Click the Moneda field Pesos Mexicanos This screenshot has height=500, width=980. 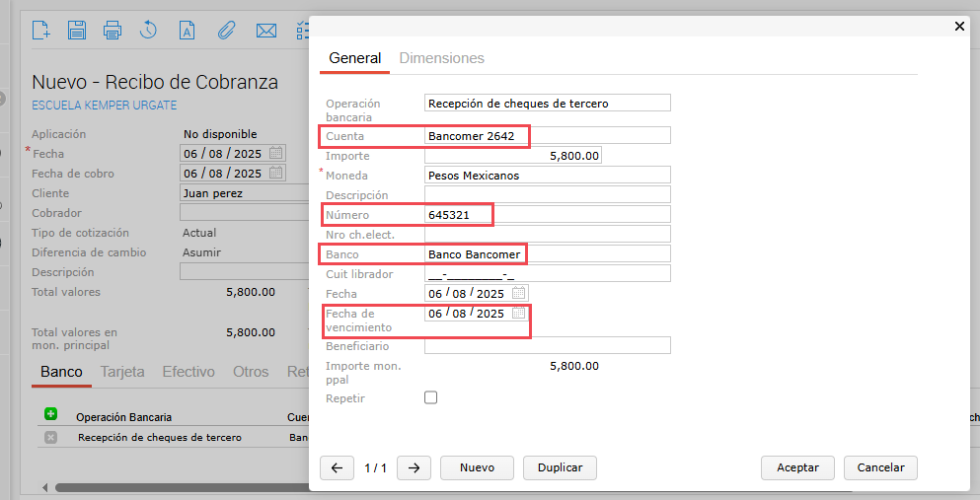point(548,175)
